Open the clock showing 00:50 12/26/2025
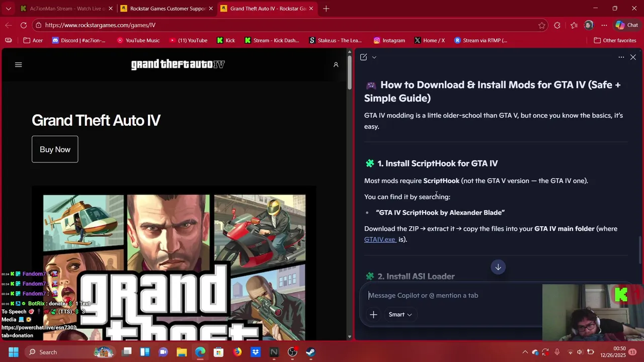 click(612, 352)
